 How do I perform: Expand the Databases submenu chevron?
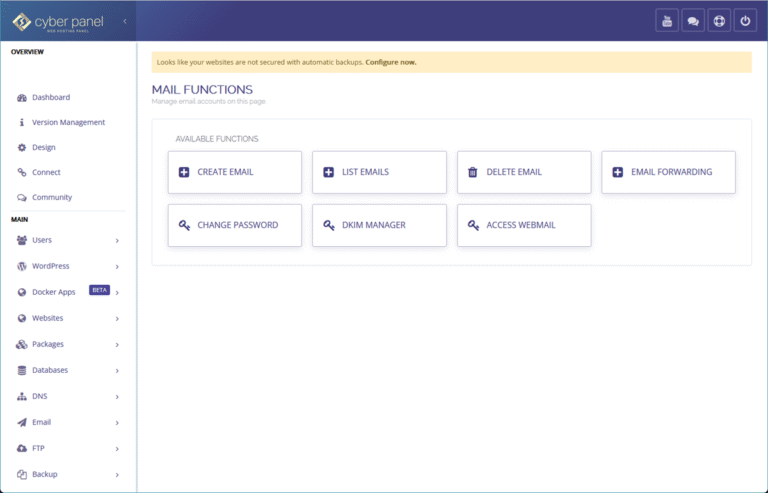coord(117,371)
